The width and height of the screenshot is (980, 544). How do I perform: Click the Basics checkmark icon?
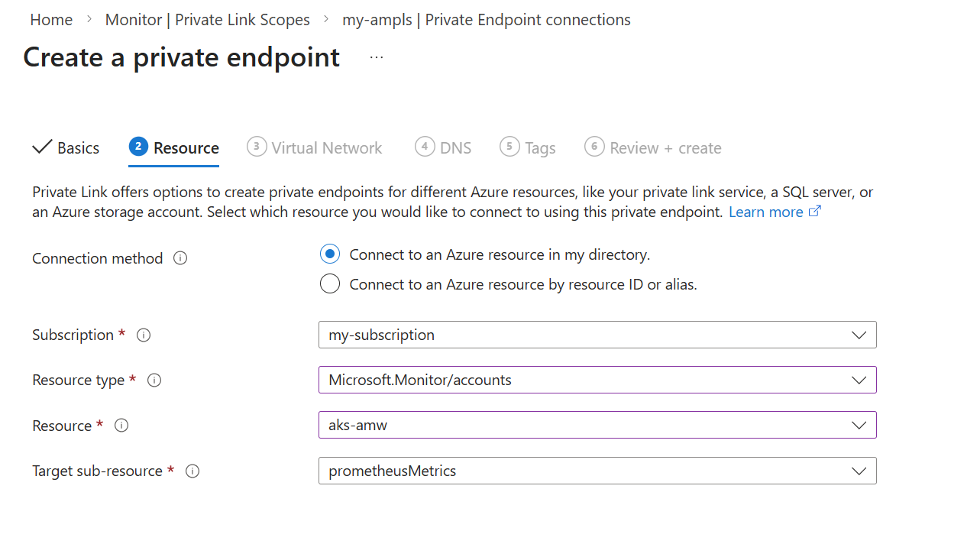click(x=42, y=147)
